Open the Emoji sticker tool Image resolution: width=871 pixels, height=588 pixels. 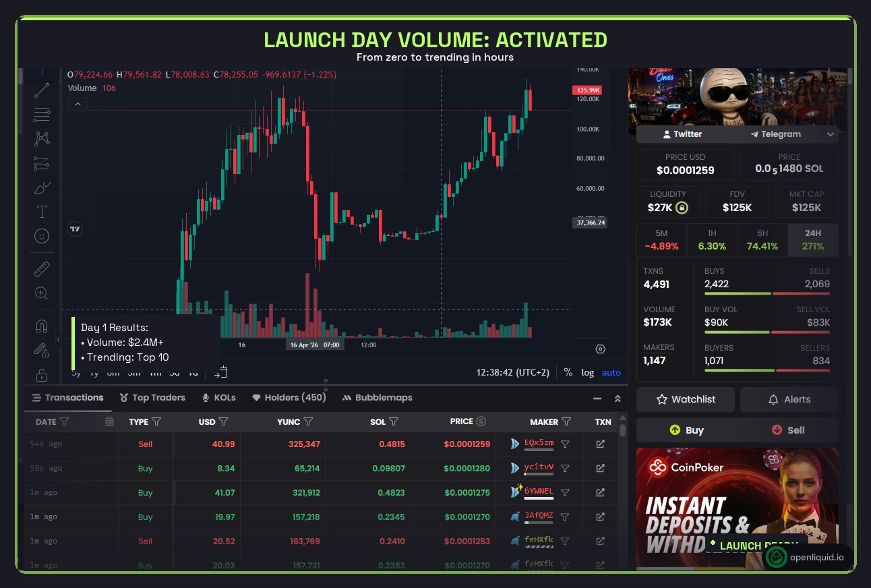click(x=41, y=236)
